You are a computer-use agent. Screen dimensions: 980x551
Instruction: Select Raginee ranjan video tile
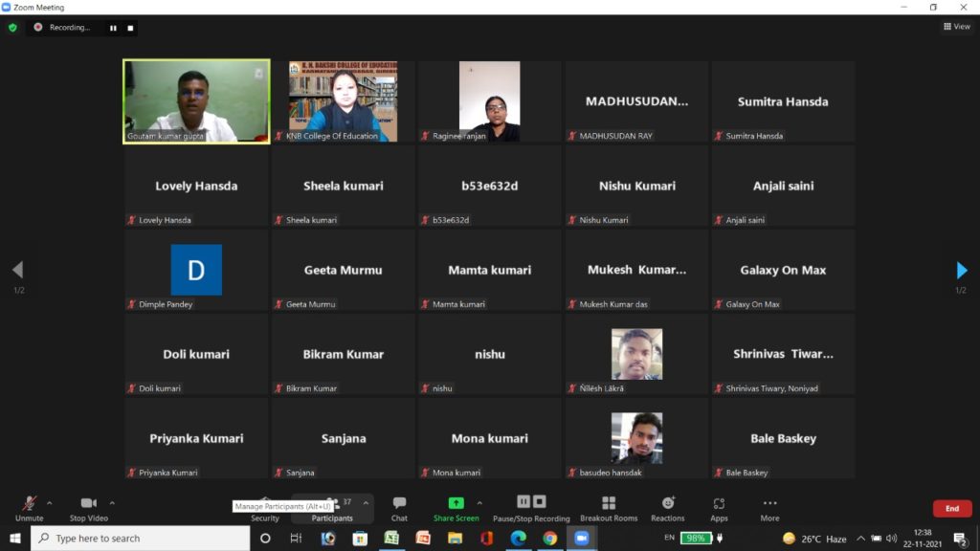[x=489, y=101]
